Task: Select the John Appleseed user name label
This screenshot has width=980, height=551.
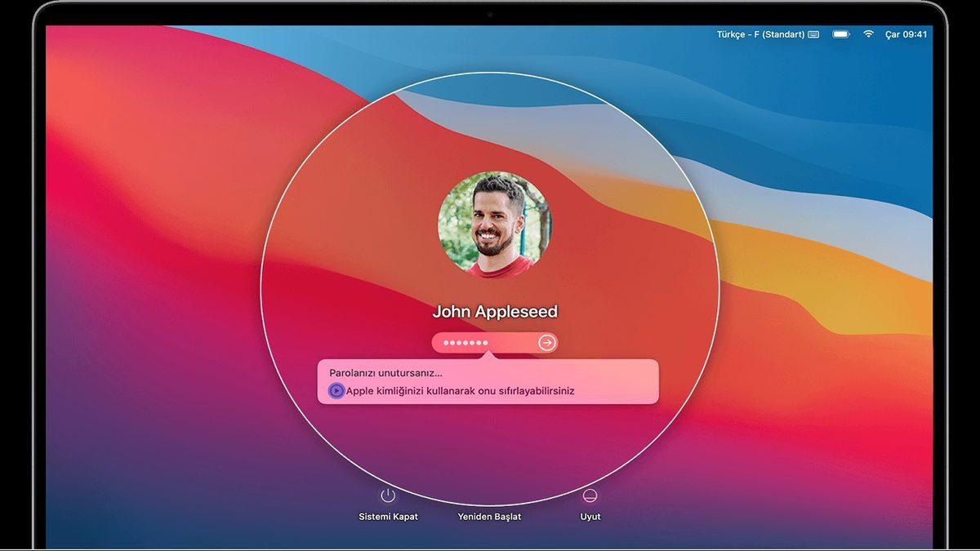Action: (493, 311)
